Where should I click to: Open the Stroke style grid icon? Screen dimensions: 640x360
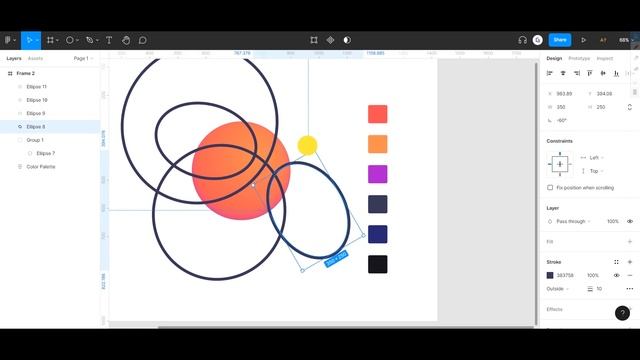616,262
